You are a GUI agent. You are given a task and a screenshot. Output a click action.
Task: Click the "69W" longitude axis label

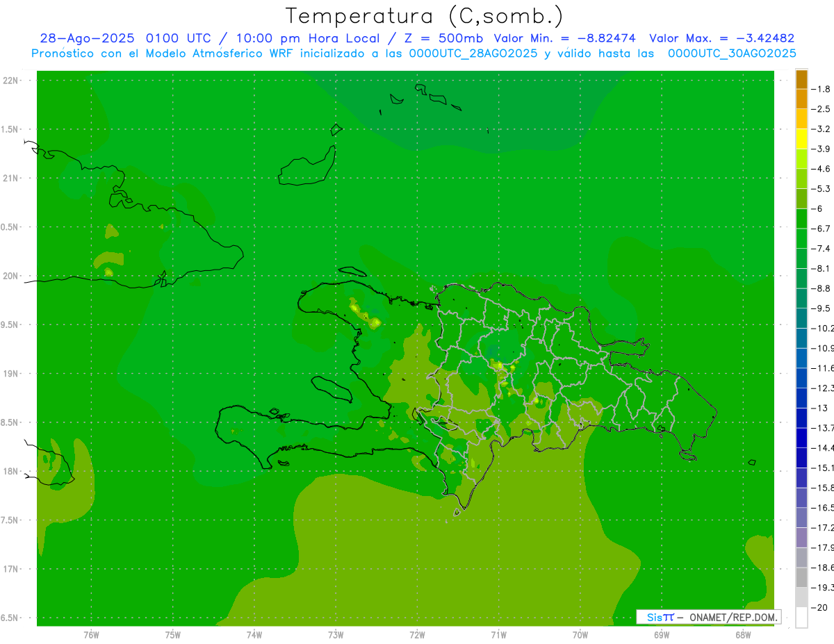662,635
